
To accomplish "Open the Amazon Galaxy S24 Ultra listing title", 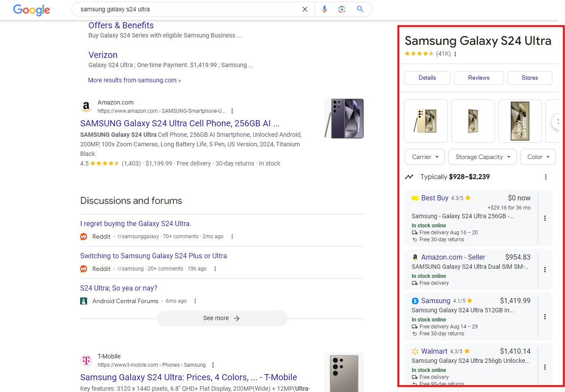I will (180, 123).
